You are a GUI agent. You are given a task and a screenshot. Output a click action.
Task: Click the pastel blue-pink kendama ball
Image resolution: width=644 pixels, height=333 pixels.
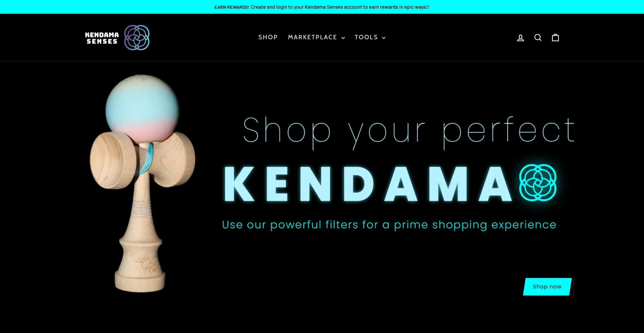(x=142, y=108)
